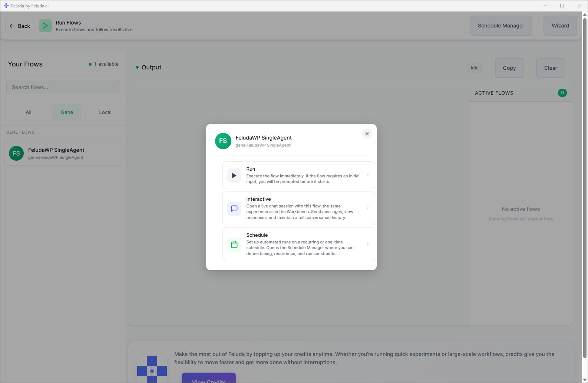The width and height of the screenshot is (588, 383).
Task: Click the play icon in Run option
Action: tap(234, 176)
